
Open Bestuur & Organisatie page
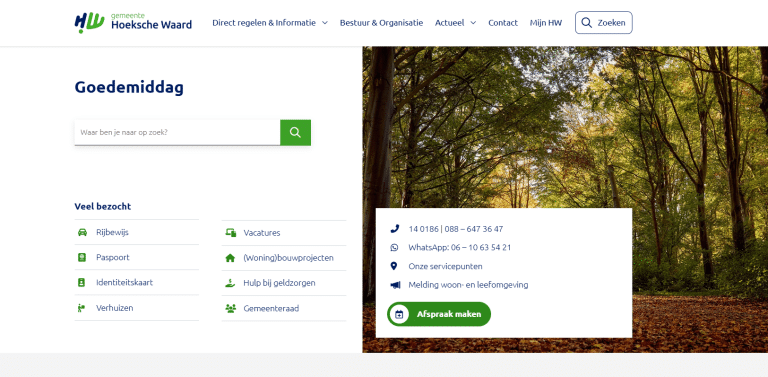[382, 23]
